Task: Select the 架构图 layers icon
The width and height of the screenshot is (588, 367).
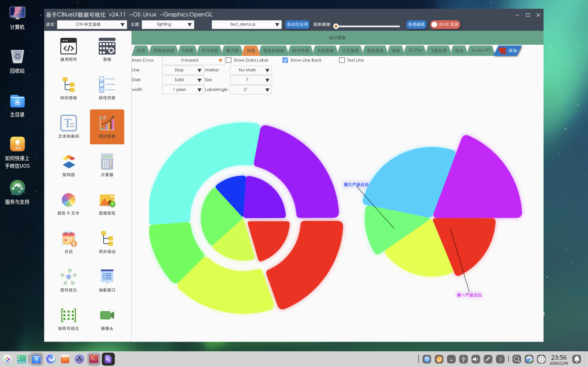Action: 69,162
